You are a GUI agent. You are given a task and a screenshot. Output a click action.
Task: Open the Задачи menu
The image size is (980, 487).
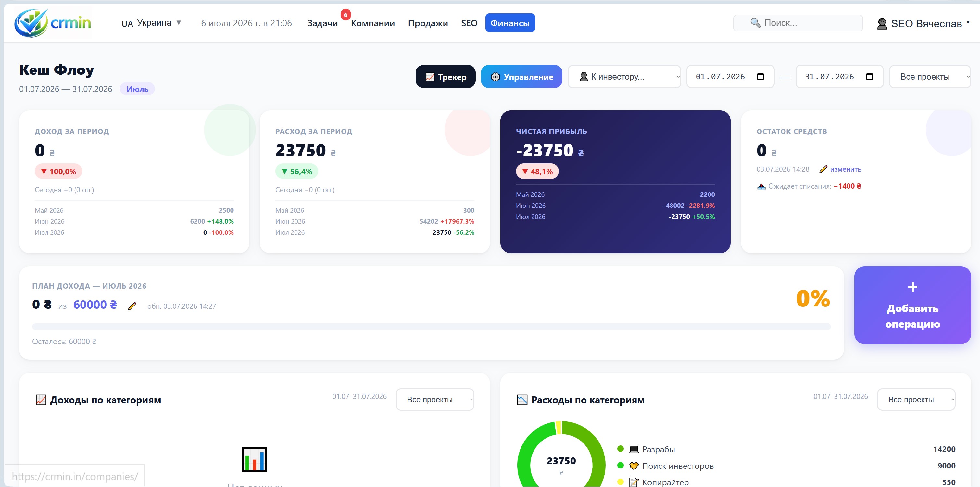[x=322, y=23]
